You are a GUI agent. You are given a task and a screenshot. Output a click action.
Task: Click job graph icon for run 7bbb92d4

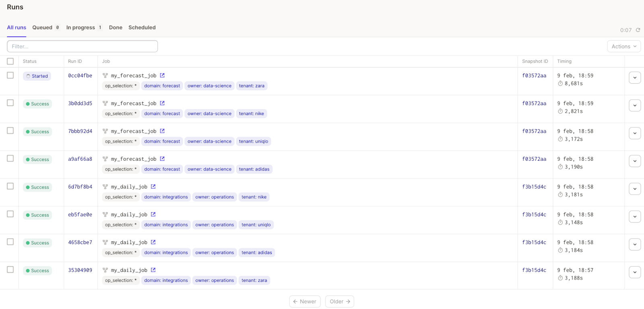[105, 131]
